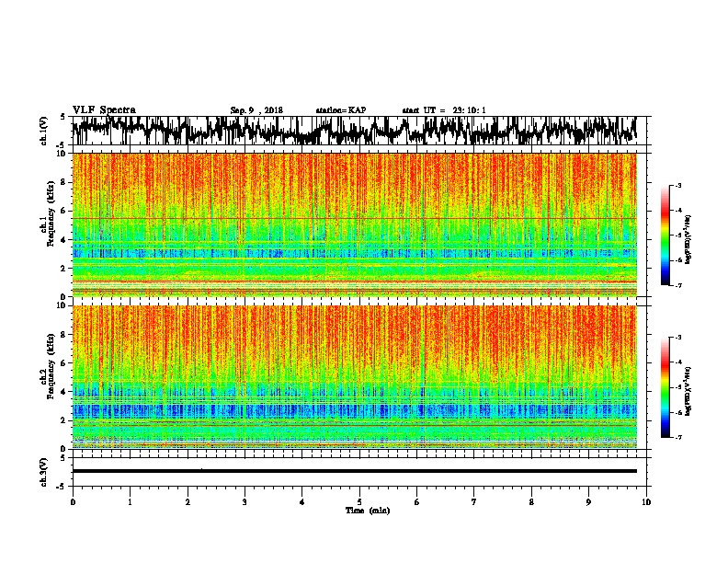The width and height of the screenshot is (728, 563).
Task: Click the ch.2 color scale log(PSD) units label
Action: tap(688, 392)
